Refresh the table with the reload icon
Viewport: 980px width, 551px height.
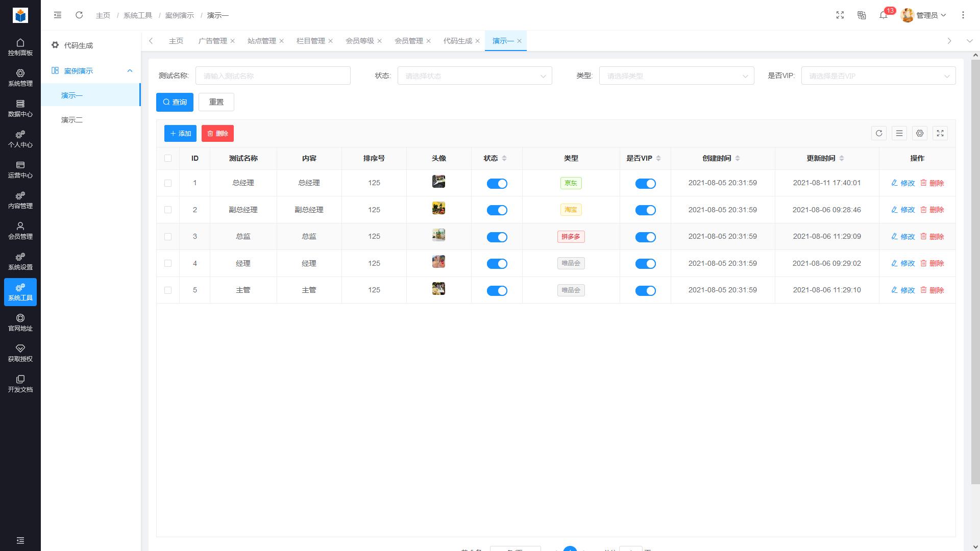[x=879, y=133]
